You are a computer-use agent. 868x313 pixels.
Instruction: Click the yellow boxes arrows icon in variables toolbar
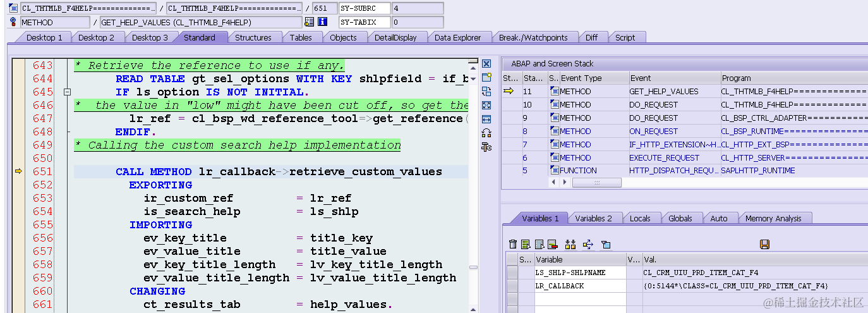[570, 244]
